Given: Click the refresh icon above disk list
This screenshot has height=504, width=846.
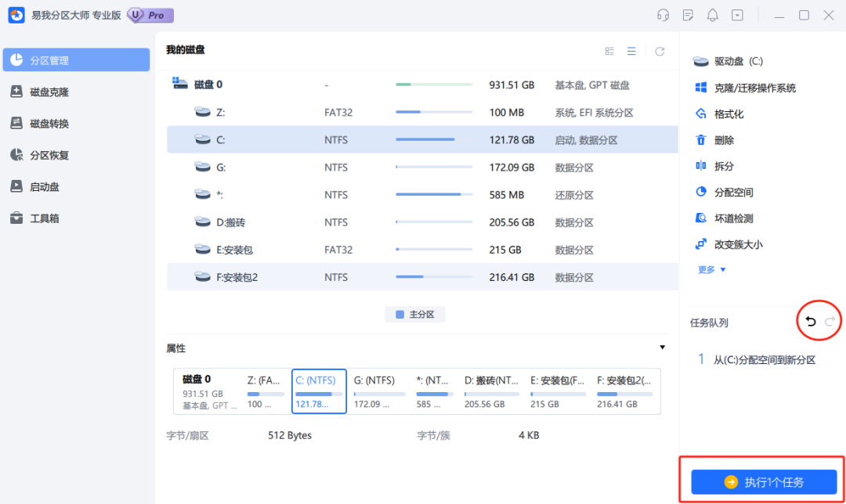Looking at the screenshot, I should (x=660, y=51).
